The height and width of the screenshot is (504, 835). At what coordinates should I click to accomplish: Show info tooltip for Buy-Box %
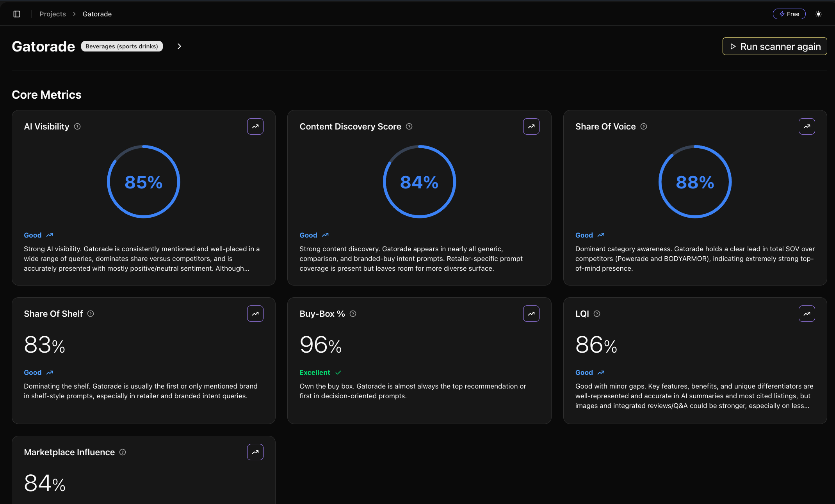[x=353, y=314]
